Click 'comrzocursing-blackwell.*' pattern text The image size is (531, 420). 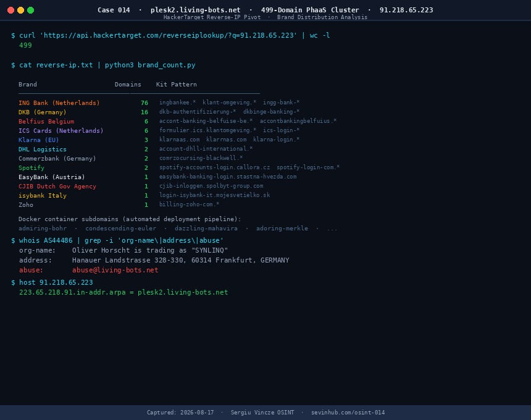pyautogui.click(x=201, y=158)
